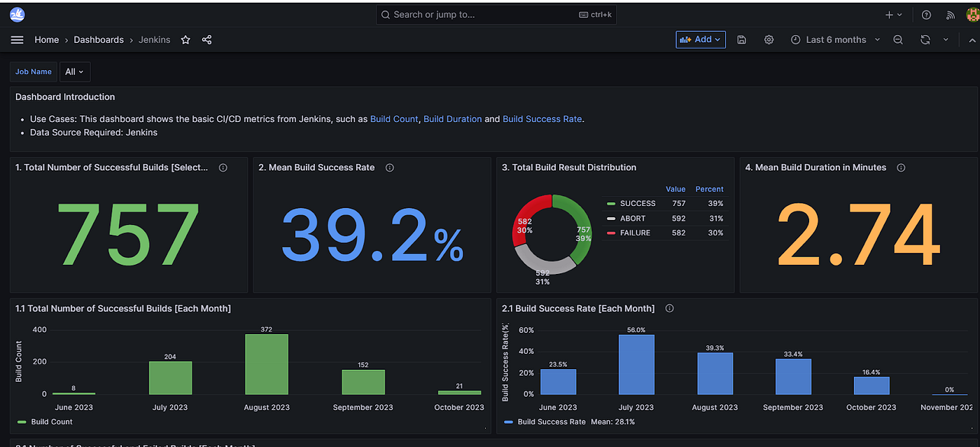Open dashboard settings gear icon
Screen dimensions: 980x447
(x=769, y=40)
